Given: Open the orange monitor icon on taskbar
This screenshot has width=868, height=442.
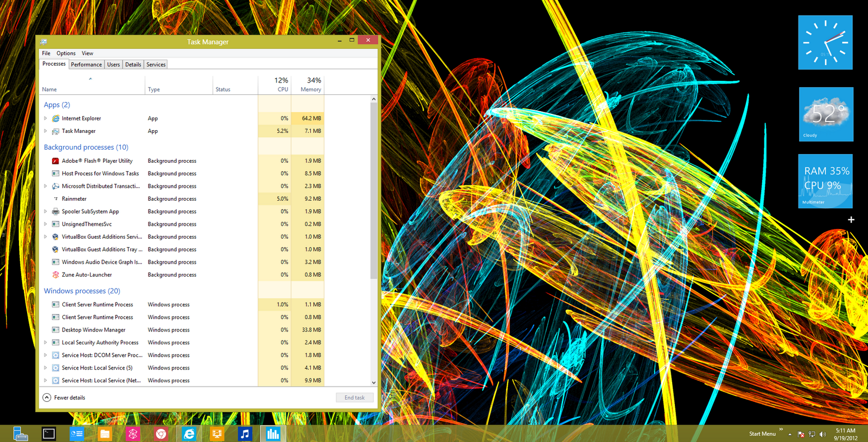Looking at the screenshot, I should point(216,433).
